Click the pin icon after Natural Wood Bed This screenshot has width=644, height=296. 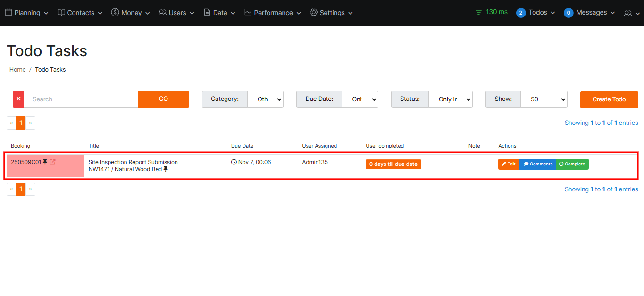tap(166, 169)
